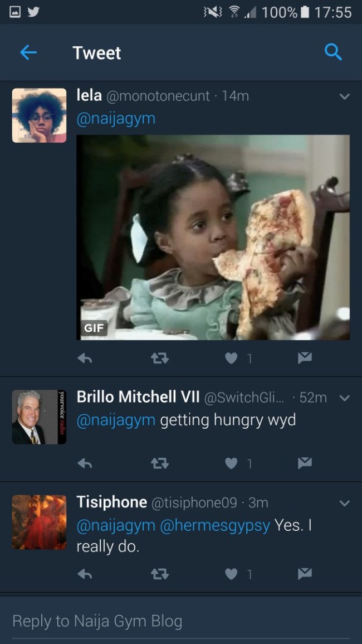This screenshot has width=362, height=644.
Task: Open @naijagym mention in lela's tweet
Action: pos(116,119)
